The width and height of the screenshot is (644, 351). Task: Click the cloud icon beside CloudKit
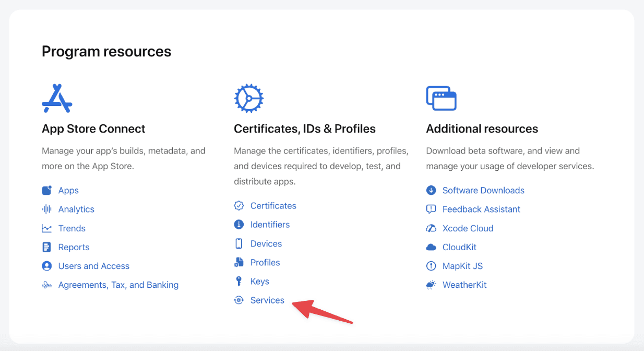[x=431, y=247]
